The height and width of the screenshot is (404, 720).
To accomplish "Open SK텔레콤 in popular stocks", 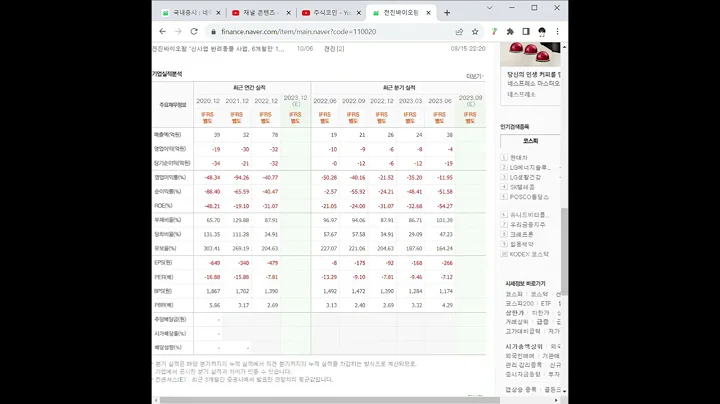I will tap(522, 187).
